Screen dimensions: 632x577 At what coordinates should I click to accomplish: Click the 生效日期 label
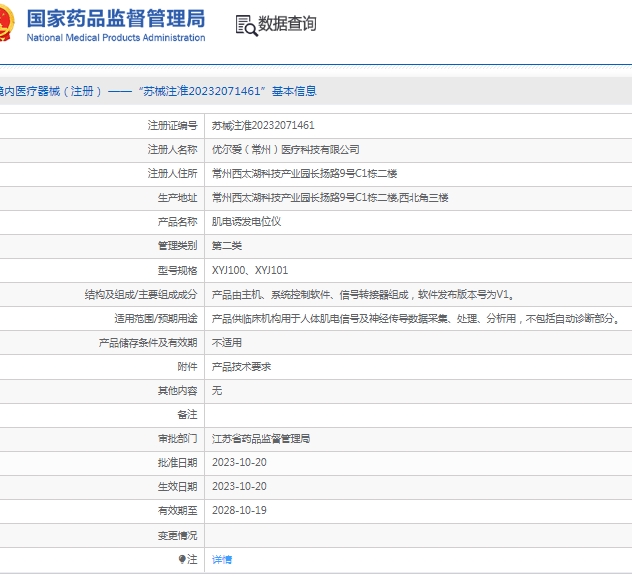pos(177,487)
